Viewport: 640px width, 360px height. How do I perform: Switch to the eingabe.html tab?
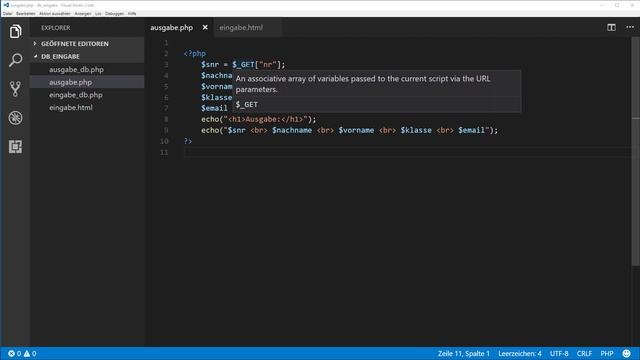pos(241,27)
